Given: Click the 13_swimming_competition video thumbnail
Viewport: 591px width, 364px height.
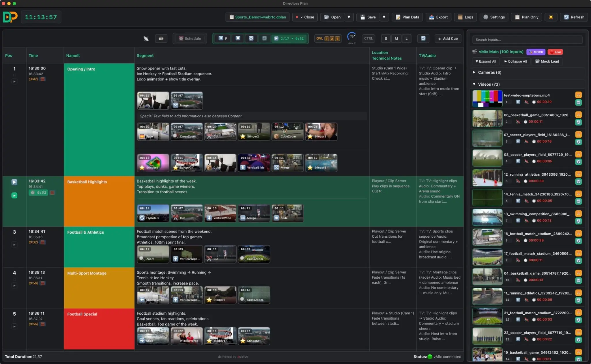Looking at the screenshot, I should click(x=487, y=217).
